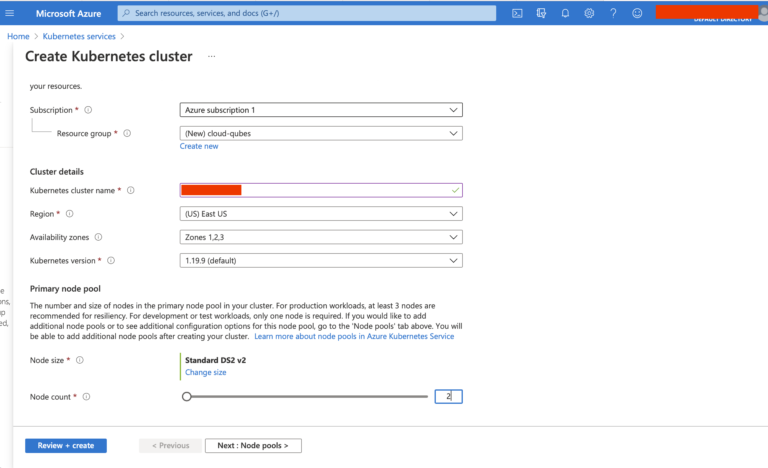Click the Microsoft Azure logo text
Viewport: 768px width, 468px height.
click(69, 14)
